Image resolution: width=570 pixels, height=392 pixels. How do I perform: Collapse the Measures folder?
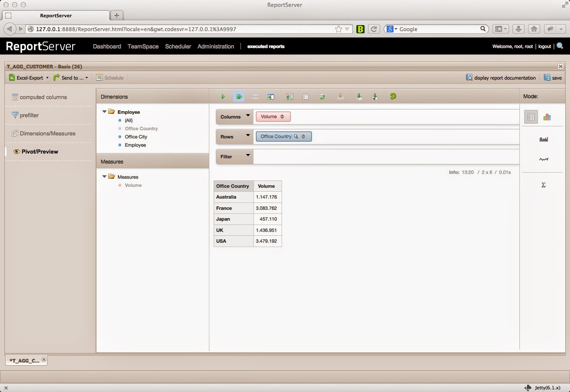tap(104, 177)
